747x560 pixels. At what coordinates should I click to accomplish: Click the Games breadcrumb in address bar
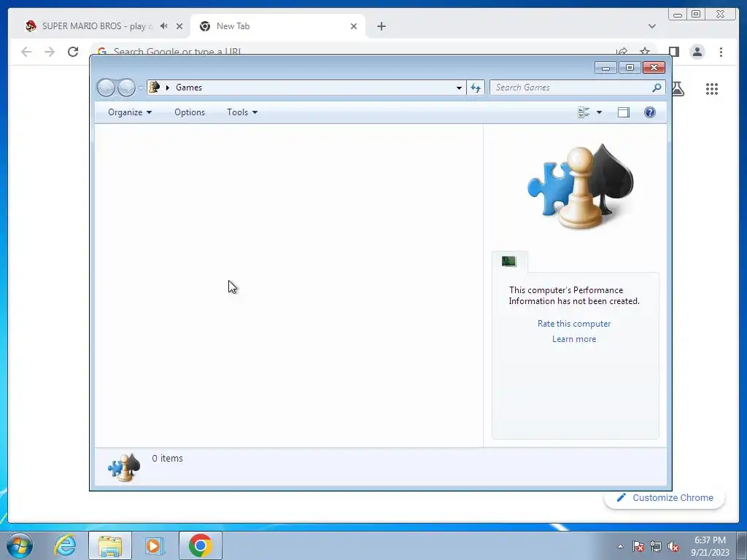click(189, 87)
